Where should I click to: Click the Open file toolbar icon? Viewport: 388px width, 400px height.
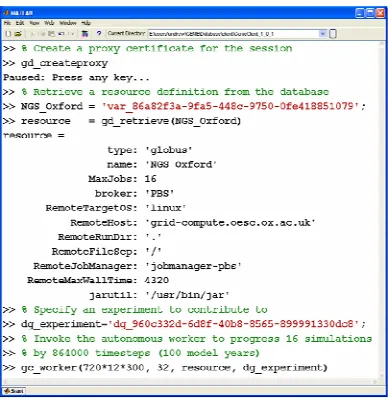pos(18,33)
